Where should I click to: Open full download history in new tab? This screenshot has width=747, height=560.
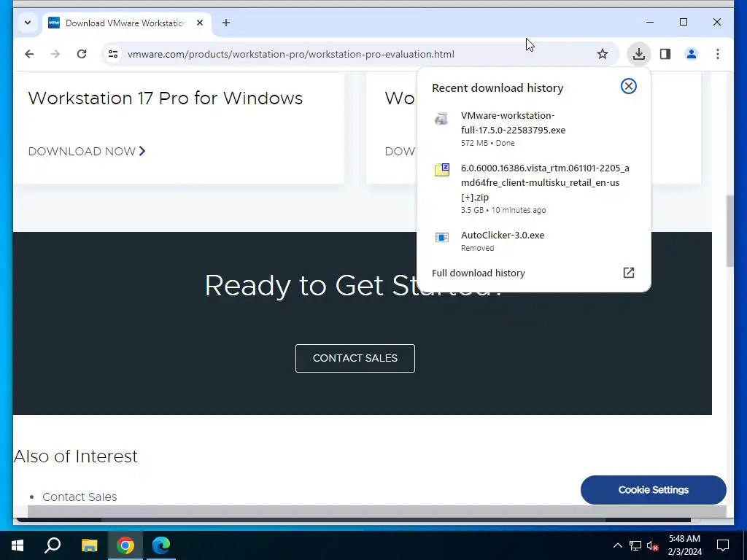click(628, 273)
